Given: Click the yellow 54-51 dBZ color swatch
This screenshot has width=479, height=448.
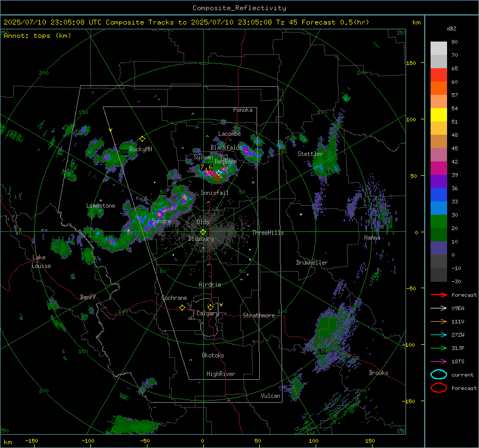Looking at the screenshot, I should coord(439,115).
